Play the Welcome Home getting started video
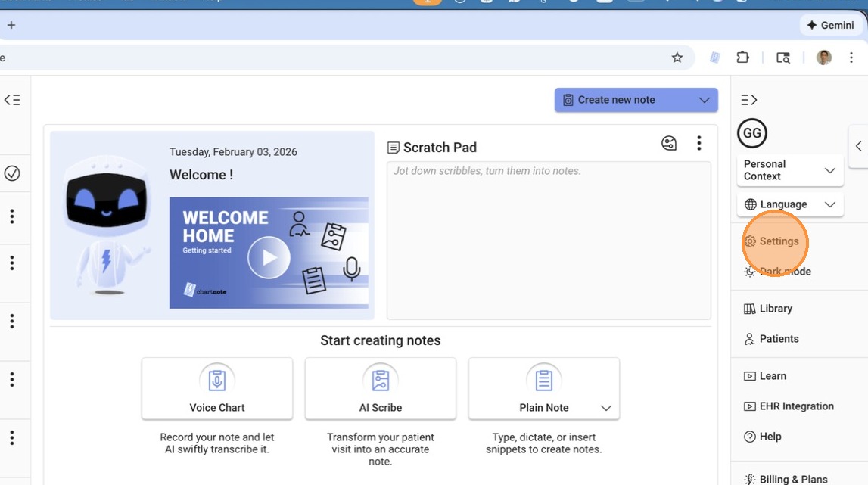Screen dimensions: 868x485 pos(269,257)
